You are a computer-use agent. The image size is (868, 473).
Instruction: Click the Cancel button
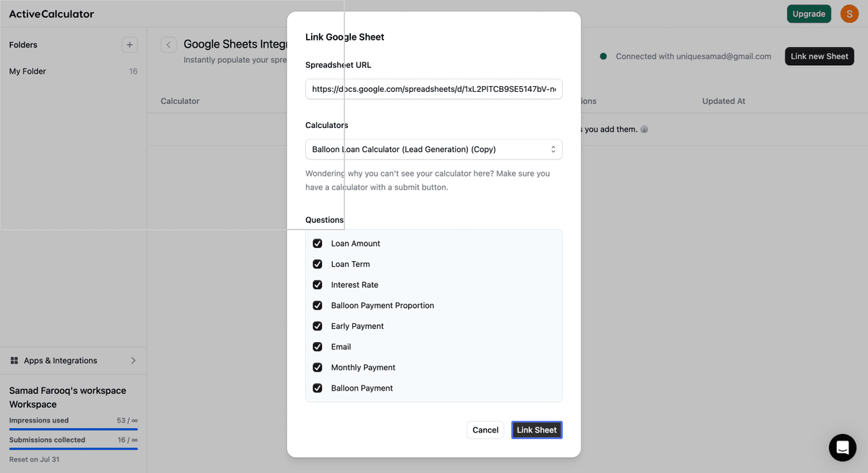tap(485, 430)
